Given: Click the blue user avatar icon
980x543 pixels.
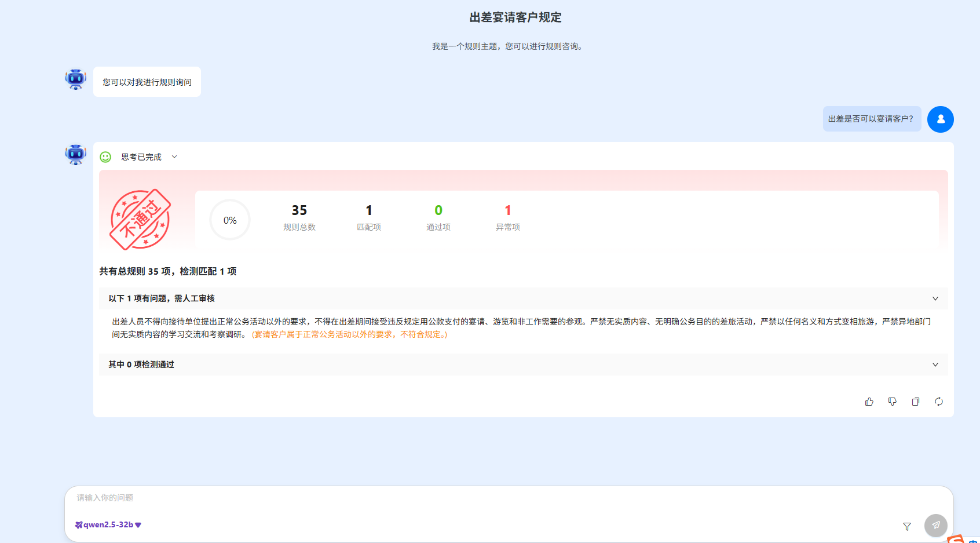Looking at the screenshot, I should [x=940, y=119].
